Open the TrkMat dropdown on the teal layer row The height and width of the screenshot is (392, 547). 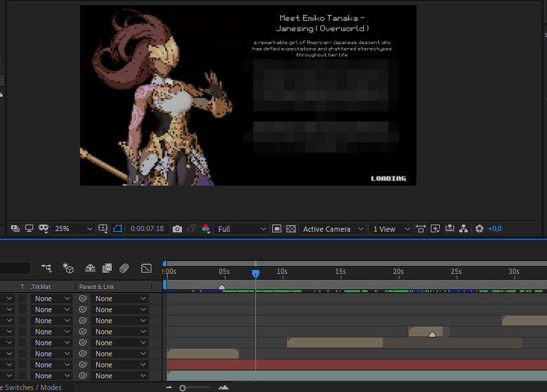click(x=51, y=376)
